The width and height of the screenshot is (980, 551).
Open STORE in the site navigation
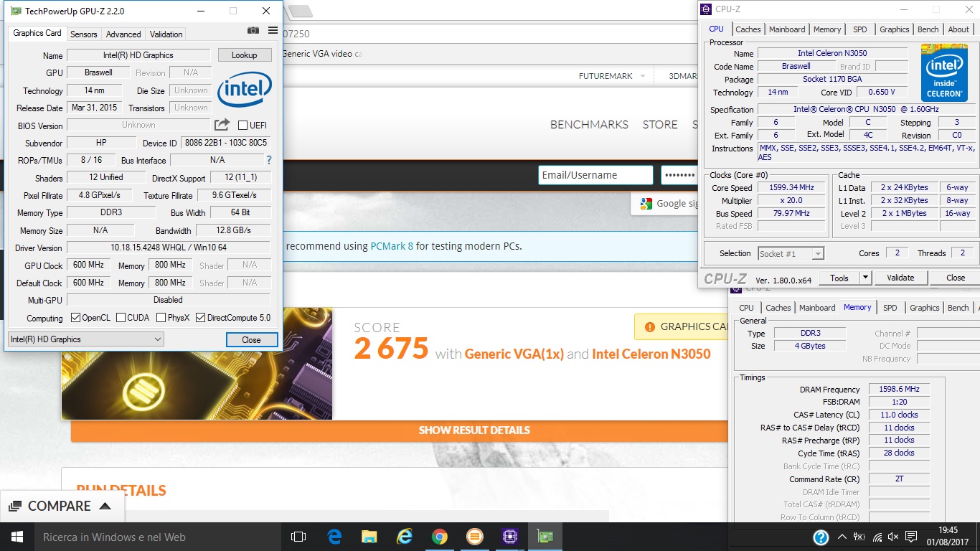(x=660, y=125)
